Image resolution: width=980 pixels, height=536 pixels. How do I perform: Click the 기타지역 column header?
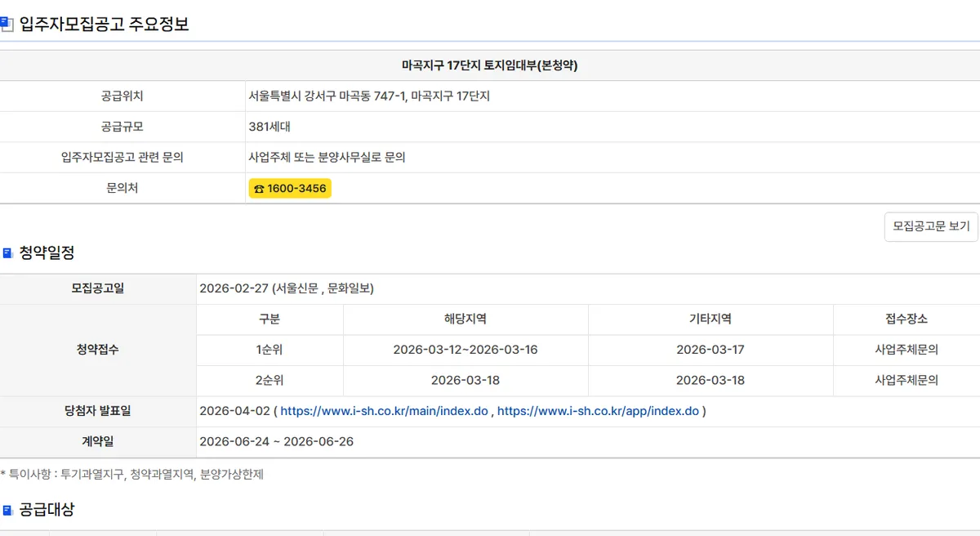pyautogui.click(x=710, y=319)
